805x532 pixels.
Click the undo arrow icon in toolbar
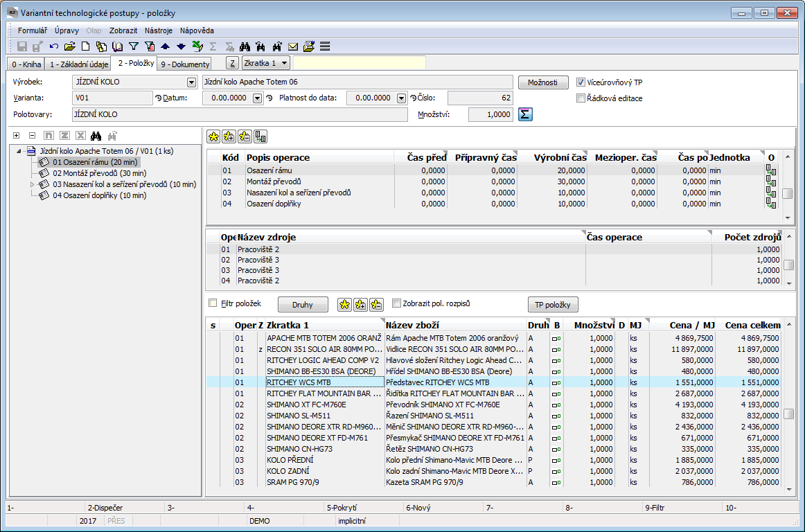54,46
